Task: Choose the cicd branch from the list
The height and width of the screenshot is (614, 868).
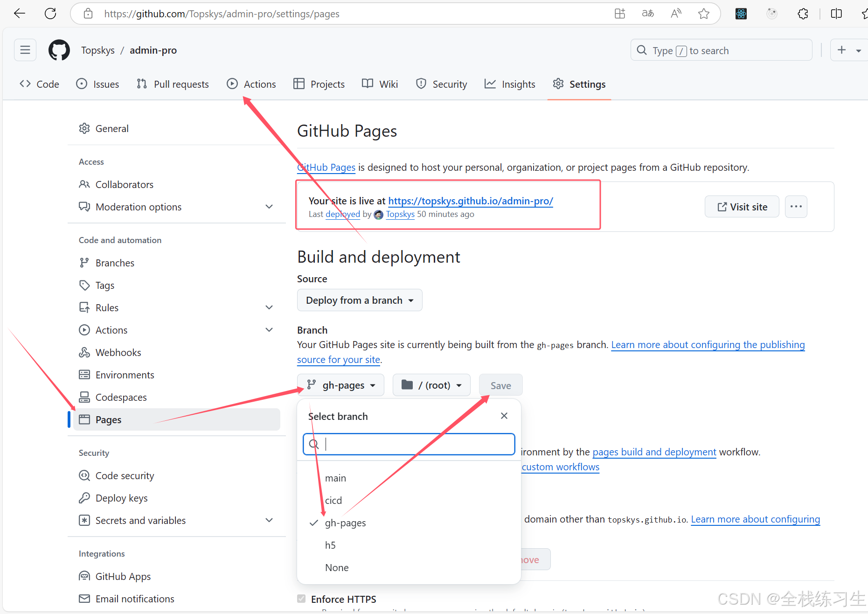Action: [x=409, y=500]
